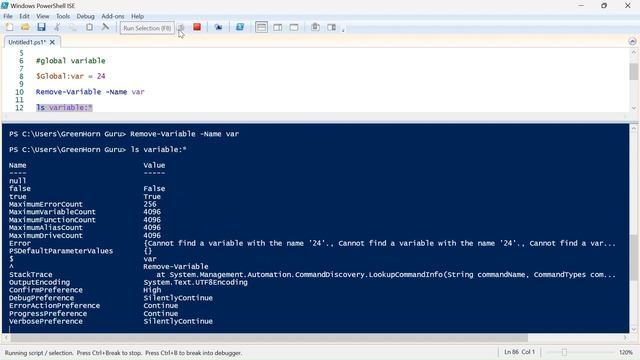
Task: Click 'ErrorActionPreference' row name
Action: pos(54,306)
